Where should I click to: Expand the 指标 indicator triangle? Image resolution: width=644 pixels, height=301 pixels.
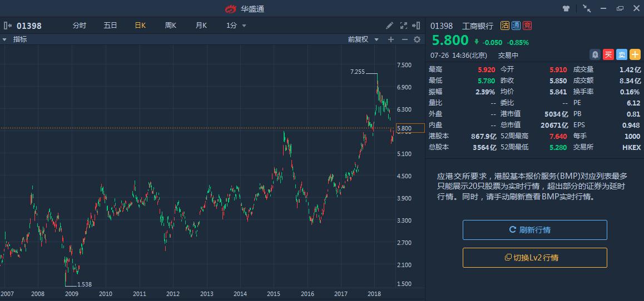[4, 40]
